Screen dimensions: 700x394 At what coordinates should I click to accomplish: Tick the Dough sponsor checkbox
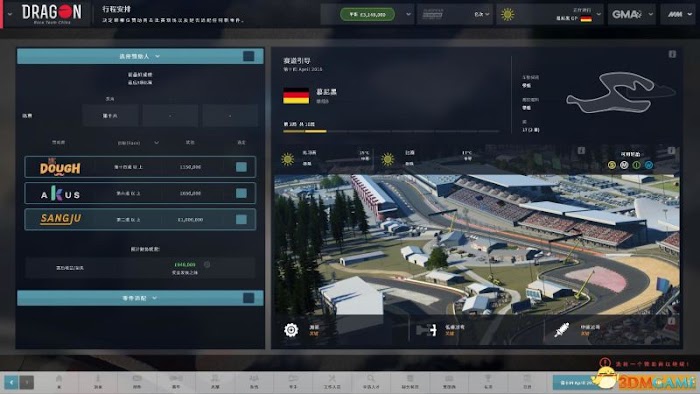[241, 167]
